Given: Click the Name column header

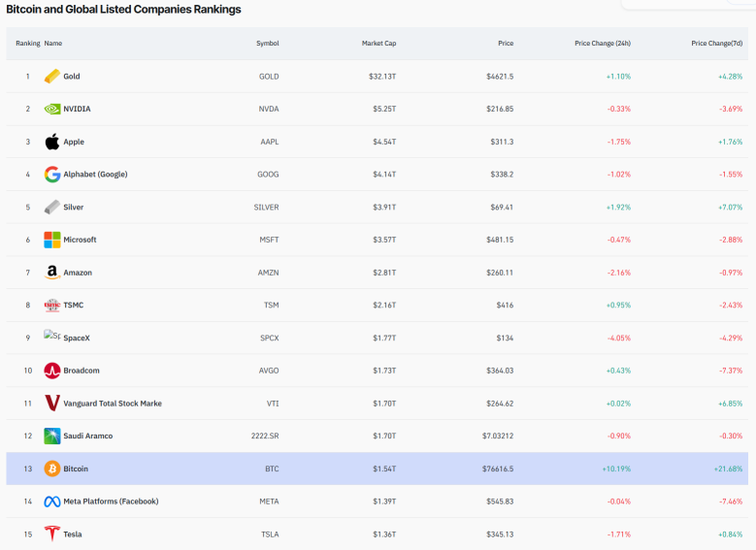Looking at the screenshot, I should 53,44.
